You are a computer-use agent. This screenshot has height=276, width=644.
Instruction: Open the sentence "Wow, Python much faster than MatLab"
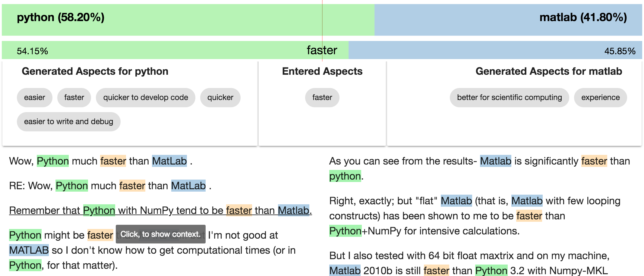[x=100, y=161]
